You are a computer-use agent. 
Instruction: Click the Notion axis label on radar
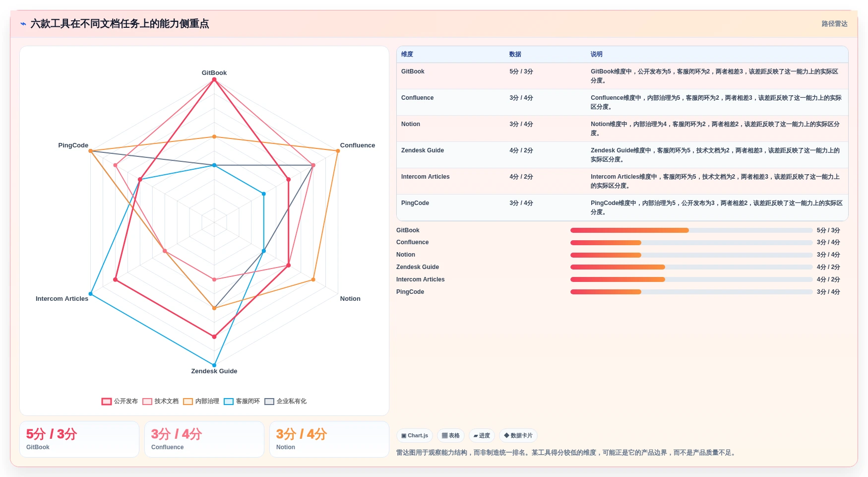[350, 299]
